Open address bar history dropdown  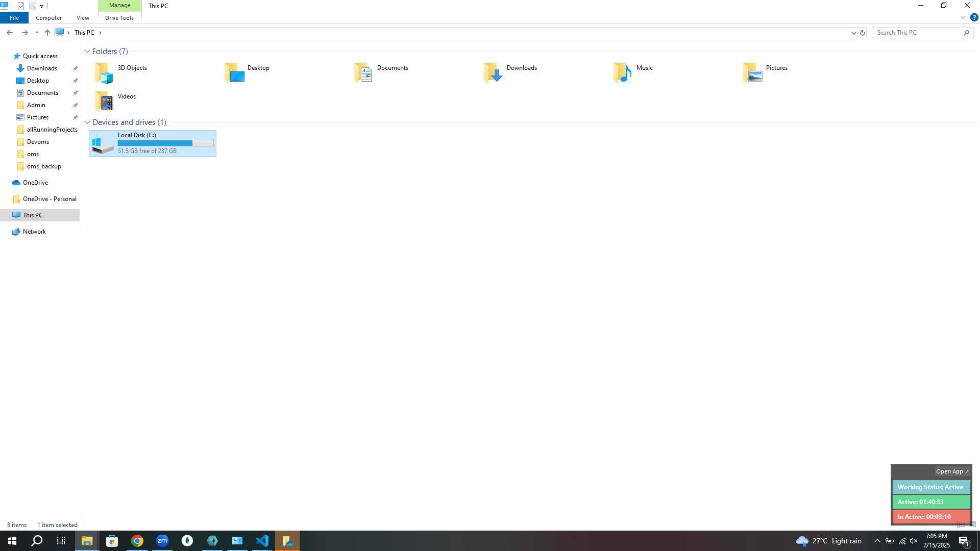click(x=853, y=33)
